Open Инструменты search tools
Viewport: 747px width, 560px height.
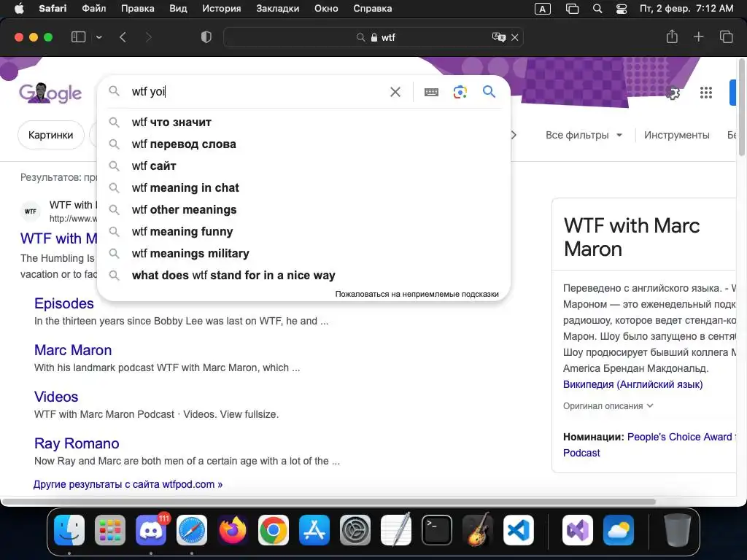[x=676, y=135]
